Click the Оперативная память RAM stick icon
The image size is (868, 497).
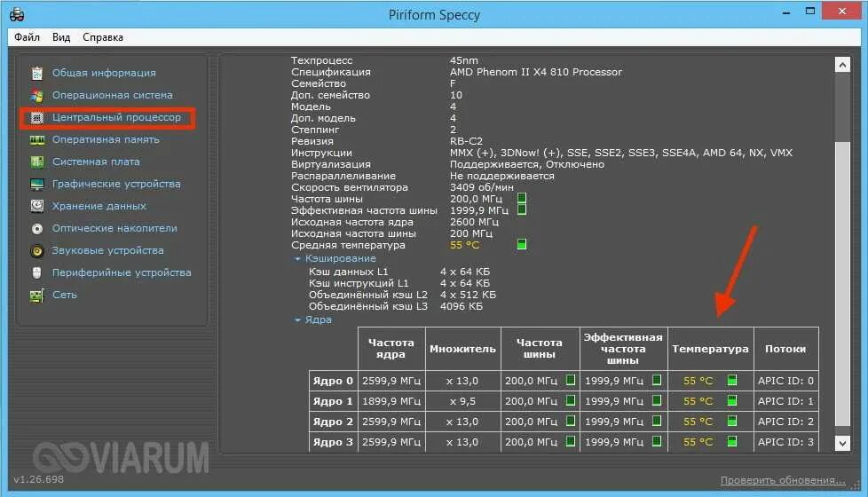37,140
